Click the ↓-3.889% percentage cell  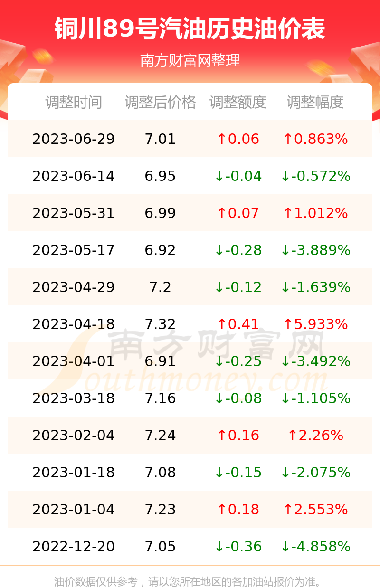click(x=315, y=250)
